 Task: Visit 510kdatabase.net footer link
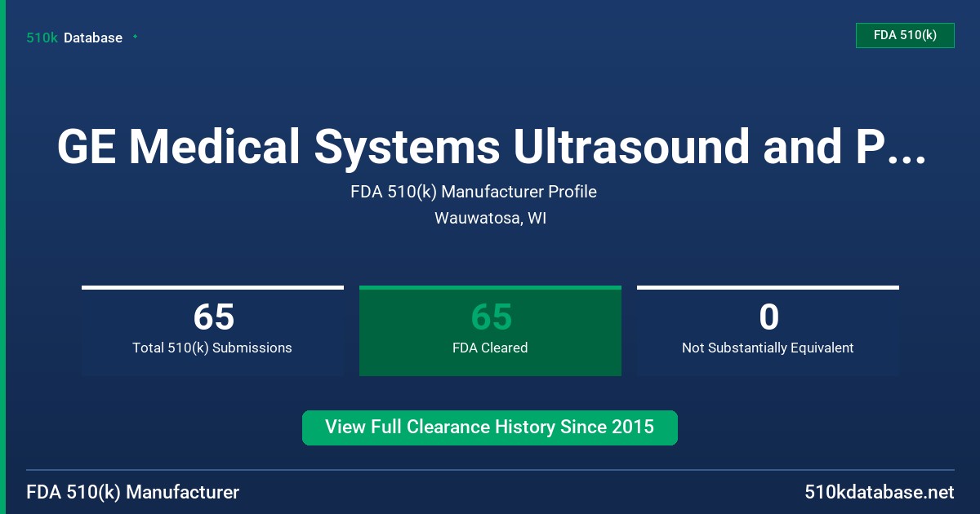tap(880, 492)
